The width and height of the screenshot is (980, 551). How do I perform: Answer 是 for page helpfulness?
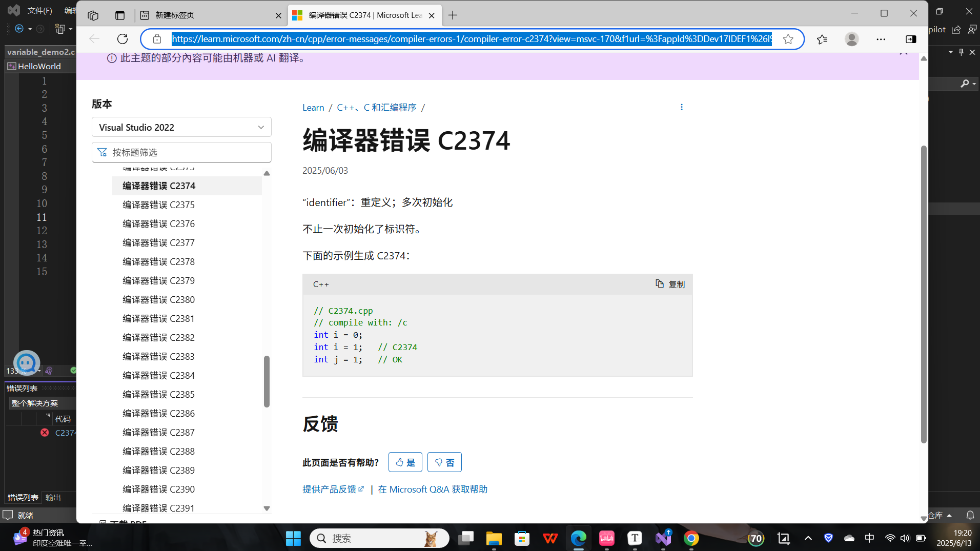pos(405,462)
